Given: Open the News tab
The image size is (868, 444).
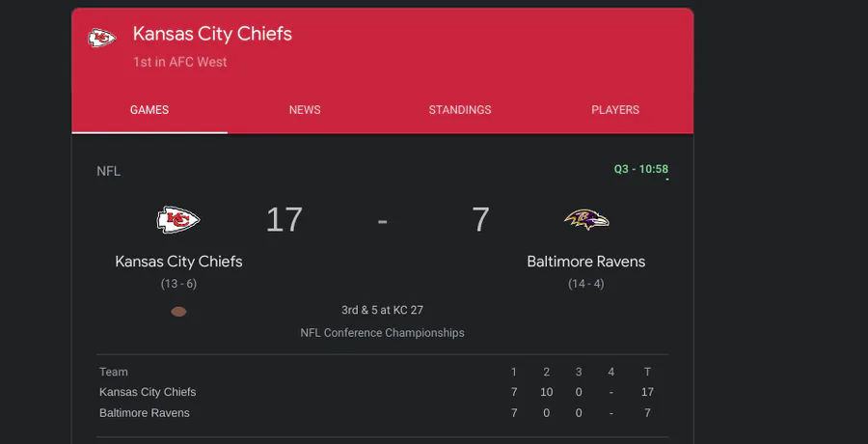Looking at the screenshot, I should [x=305, y=110].
